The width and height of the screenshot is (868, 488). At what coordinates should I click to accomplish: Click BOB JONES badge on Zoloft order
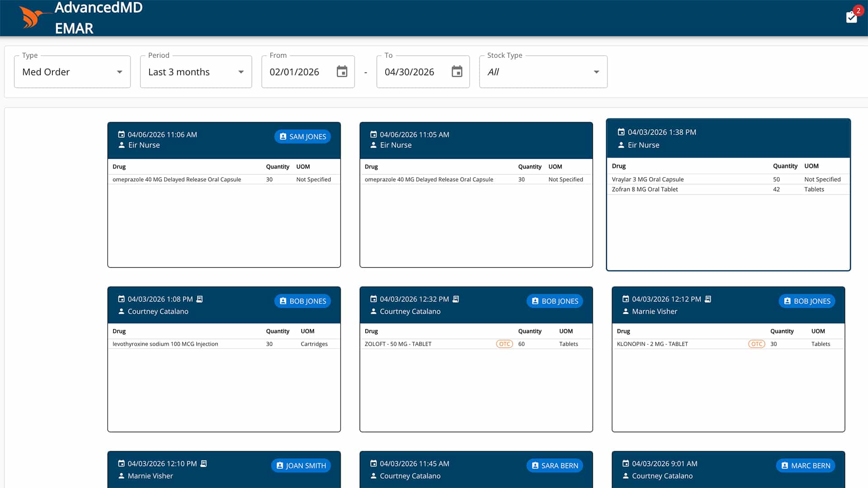coord(555,301)
